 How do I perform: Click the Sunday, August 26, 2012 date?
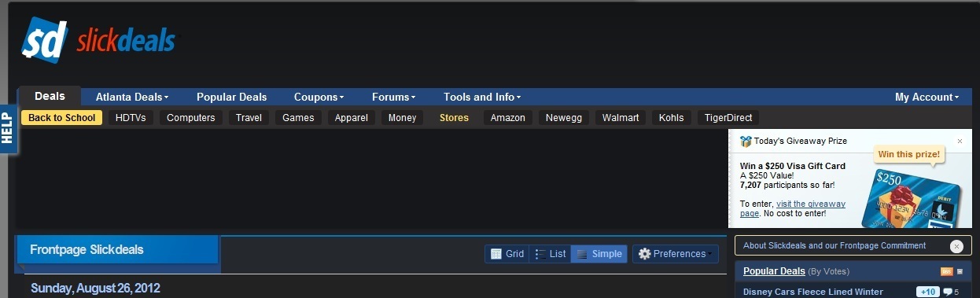[95, 289]
